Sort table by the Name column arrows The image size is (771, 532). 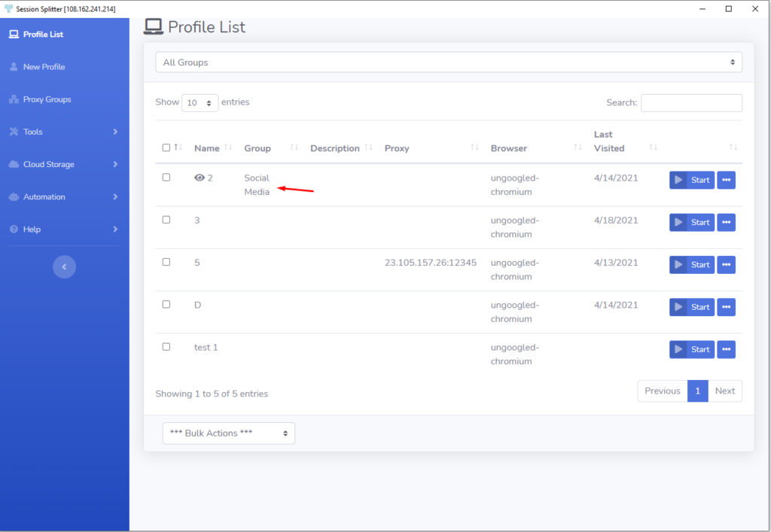click(x=228, y=147)
